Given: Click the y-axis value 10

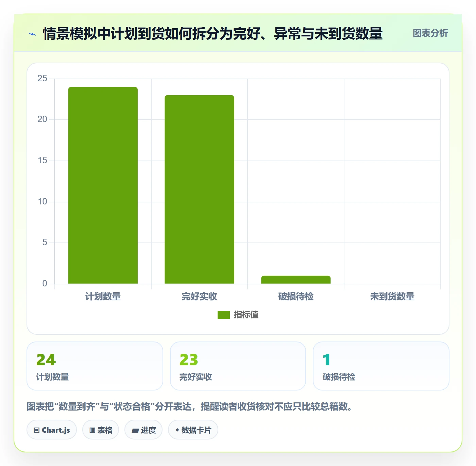Looking at the screenshot, I should (42, 202).
